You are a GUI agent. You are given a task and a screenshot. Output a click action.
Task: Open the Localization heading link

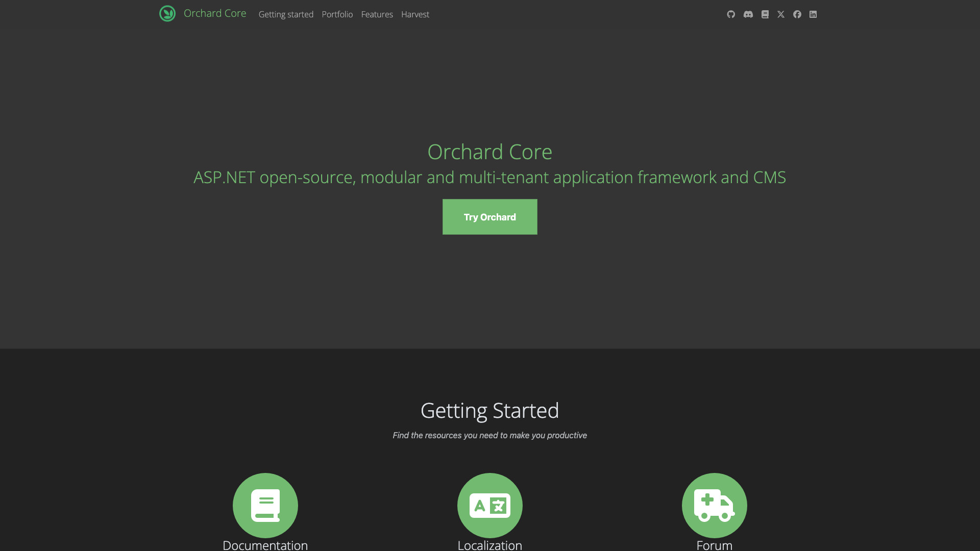(x=490, y=545)
